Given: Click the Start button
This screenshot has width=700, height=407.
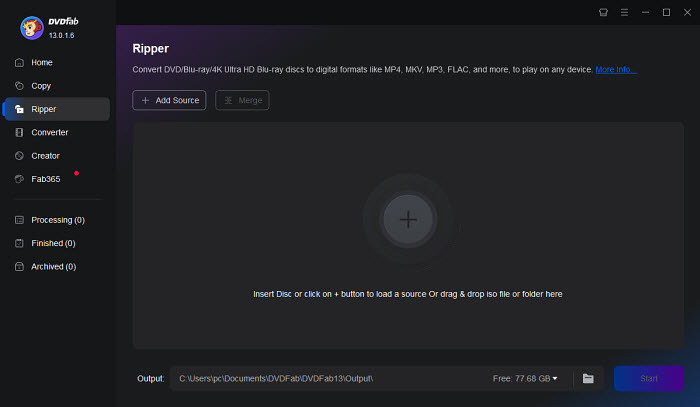Looking at the screenshot, I should (649, 378).
